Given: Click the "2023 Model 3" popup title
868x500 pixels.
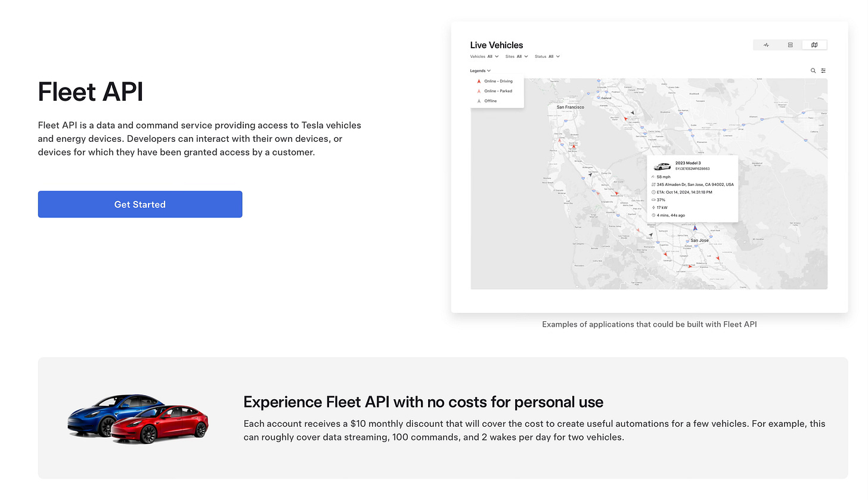Looking at the screenshot, I should click(688, 163).
